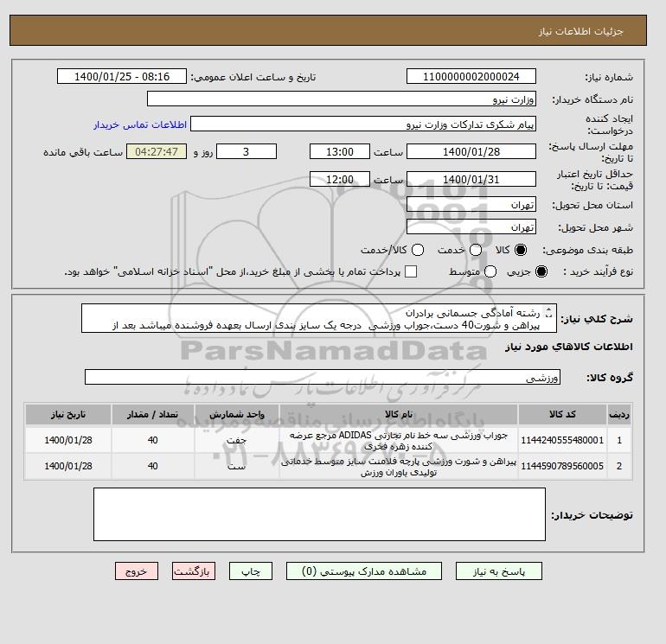This screenshot has height=644, width=666.
Task: Select the کالا/خدمت radio button
Action: click(418, 250)
